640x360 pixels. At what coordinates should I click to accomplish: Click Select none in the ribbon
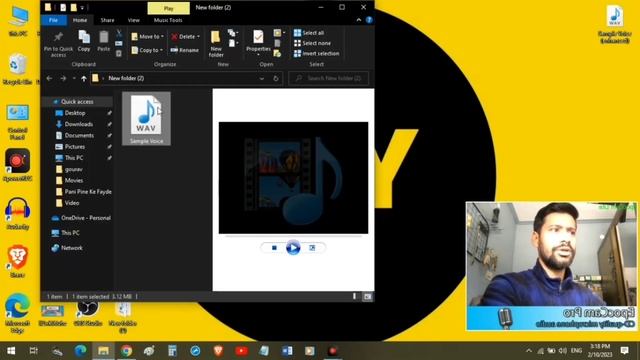312,43
